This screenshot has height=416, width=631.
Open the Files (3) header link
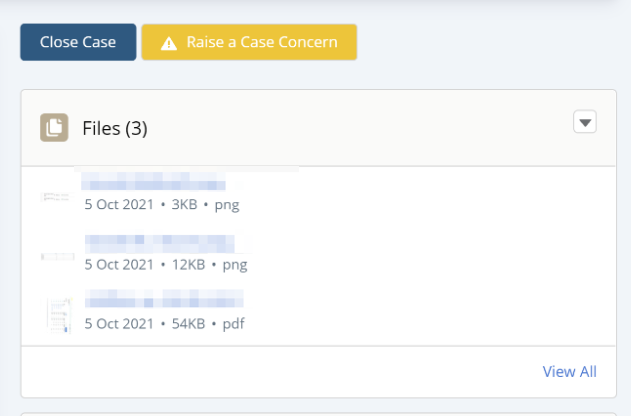(115, 128)
